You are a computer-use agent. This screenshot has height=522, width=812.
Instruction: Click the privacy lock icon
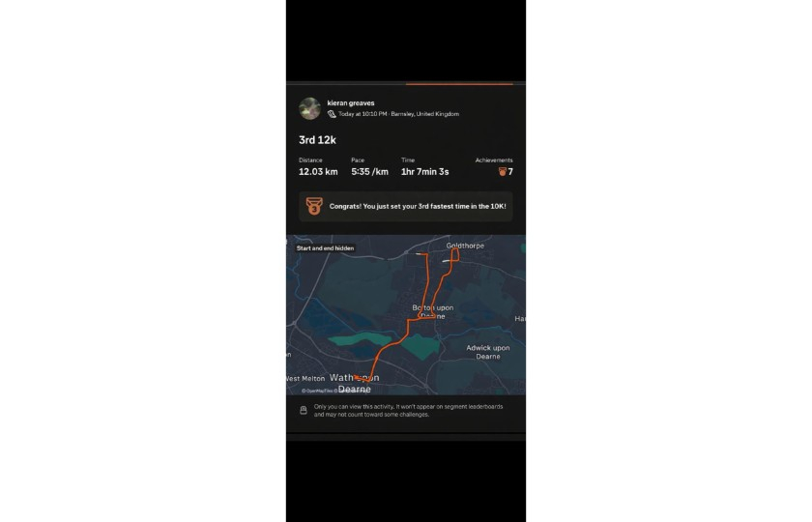304,410
